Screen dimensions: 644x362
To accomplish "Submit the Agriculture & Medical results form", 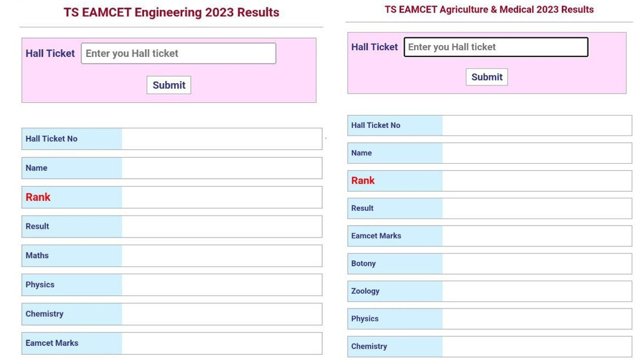I will [486, 77].
